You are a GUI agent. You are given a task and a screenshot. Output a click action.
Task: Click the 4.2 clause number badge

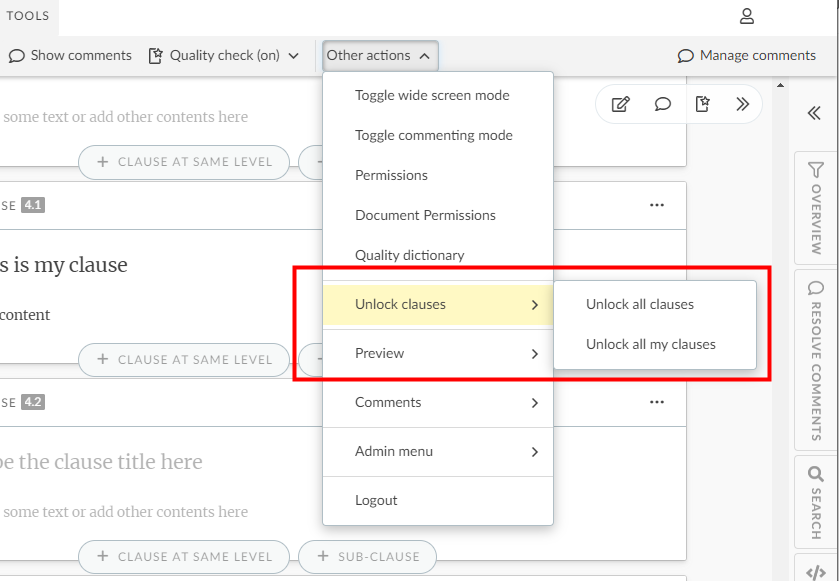pyautogui.click(x=33, y=402)
